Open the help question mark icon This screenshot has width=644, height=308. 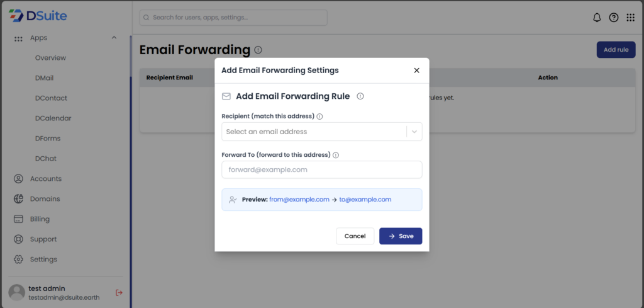pyautogui.click(x=614, y=18)
